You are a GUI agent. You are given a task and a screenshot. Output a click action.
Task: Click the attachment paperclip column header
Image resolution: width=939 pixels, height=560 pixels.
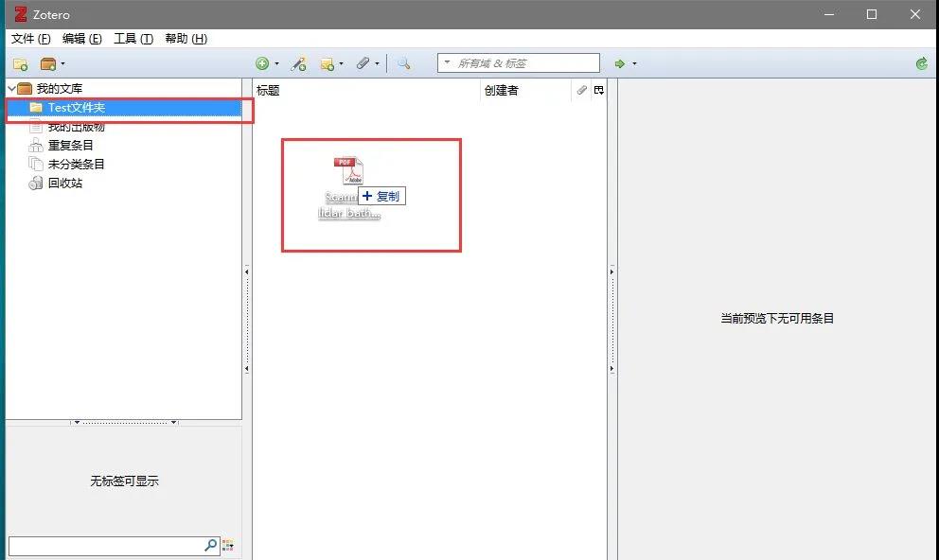581,91
